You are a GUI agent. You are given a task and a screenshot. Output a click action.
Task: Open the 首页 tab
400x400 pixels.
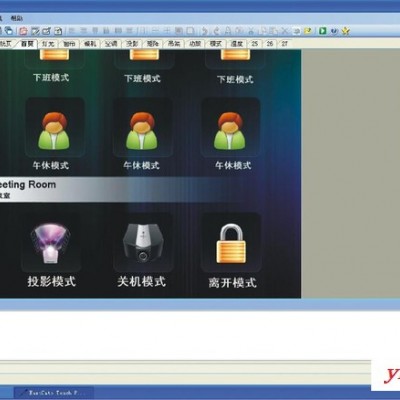[27, 44]
